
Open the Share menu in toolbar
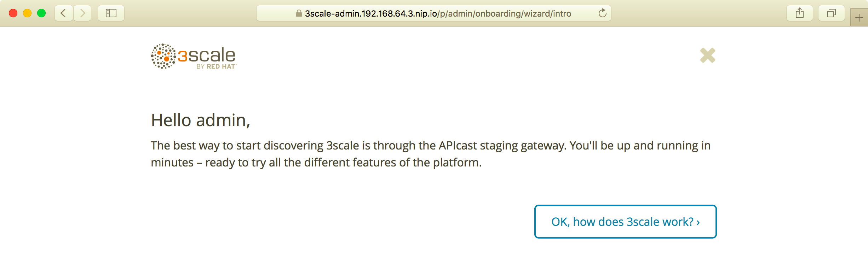pos(800,13)
